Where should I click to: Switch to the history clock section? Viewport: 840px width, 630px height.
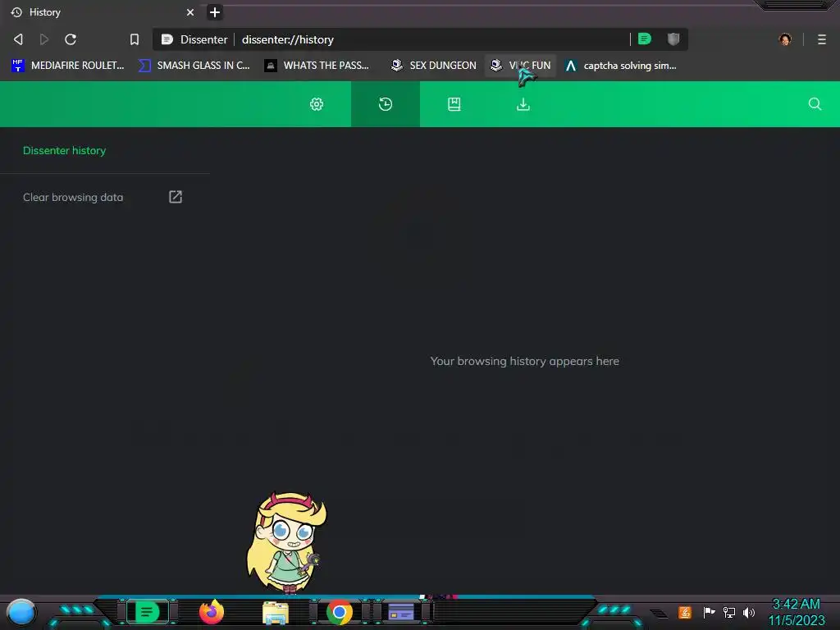tap(386, 104)
